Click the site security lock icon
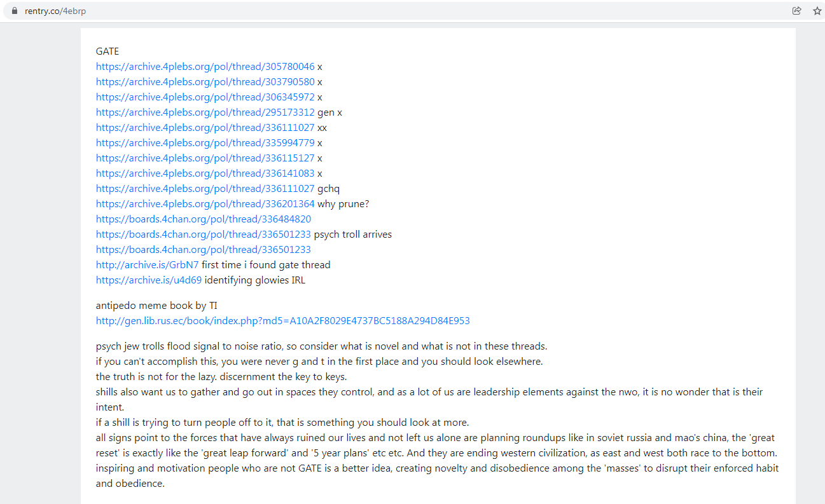The width and height of the screenshot is (825, 504). (x=15, y=11)
